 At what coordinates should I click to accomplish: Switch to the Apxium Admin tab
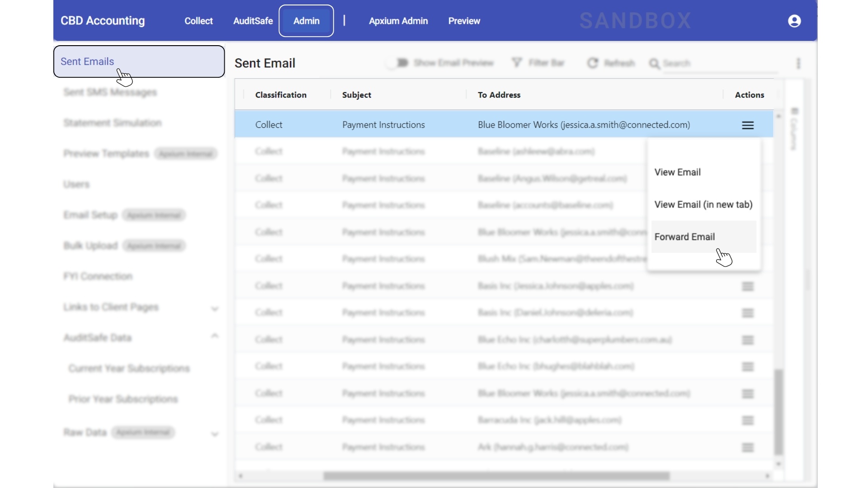(398, 21)
